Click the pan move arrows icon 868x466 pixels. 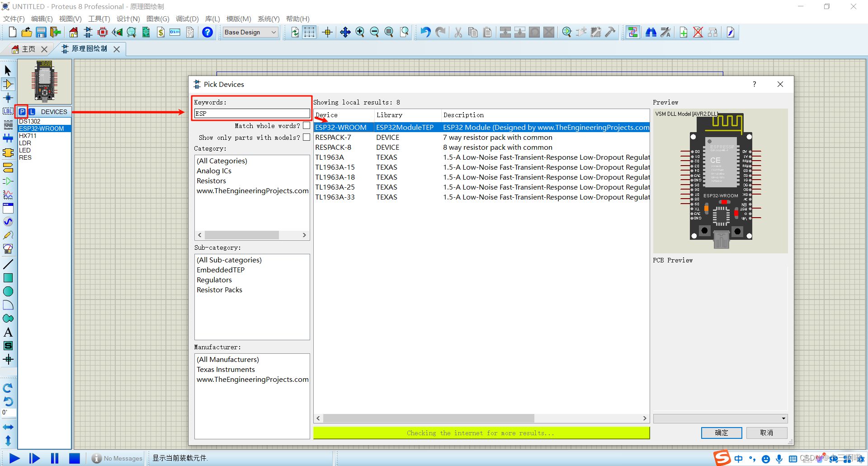[x=345, y=32]
